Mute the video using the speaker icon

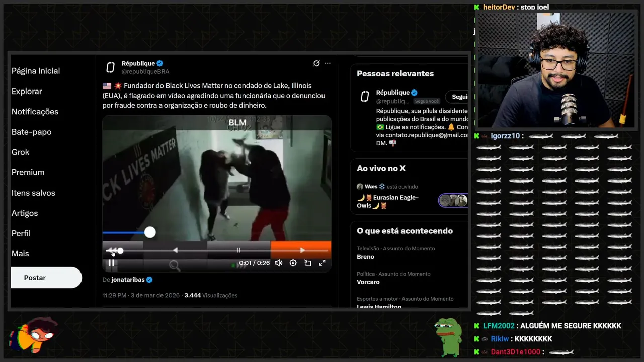[278, 263]
